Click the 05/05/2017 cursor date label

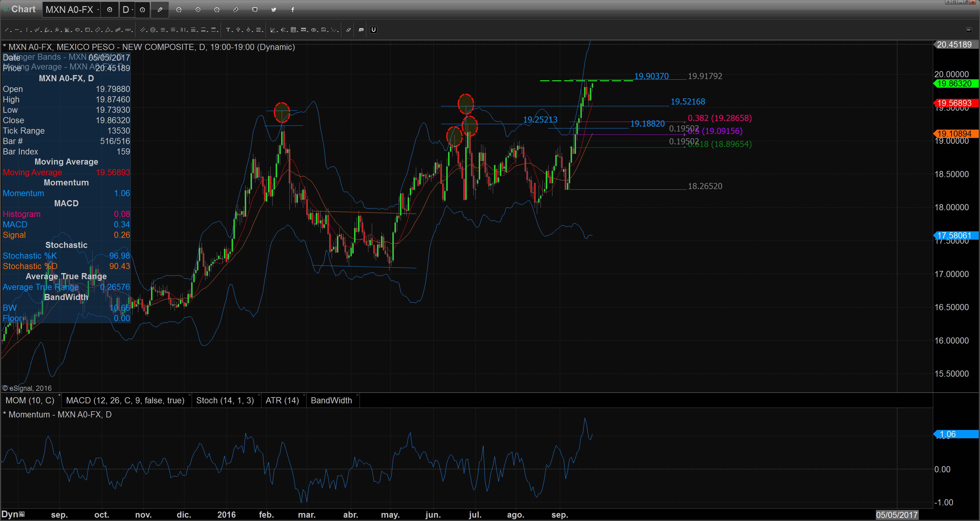[x=897, y=515]
